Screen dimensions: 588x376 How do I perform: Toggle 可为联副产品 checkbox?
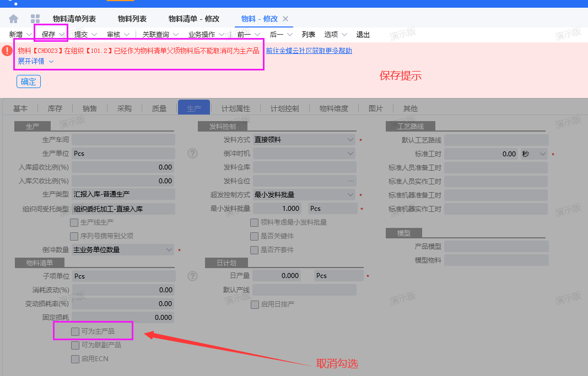[x=75, y=345]
